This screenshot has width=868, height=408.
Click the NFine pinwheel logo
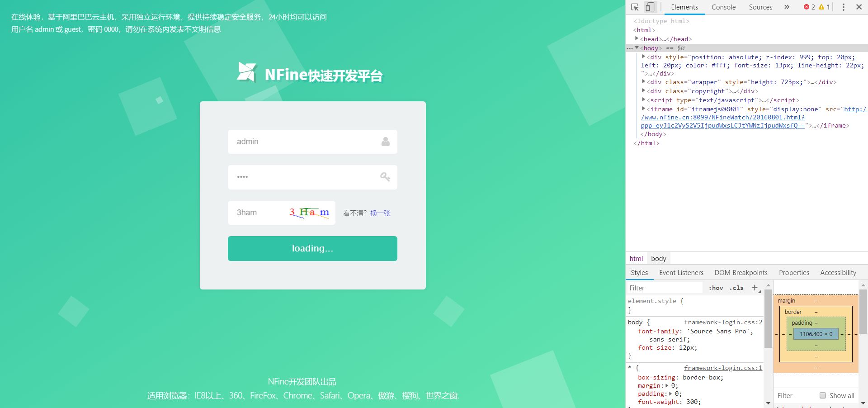click(x=247, y=72)
